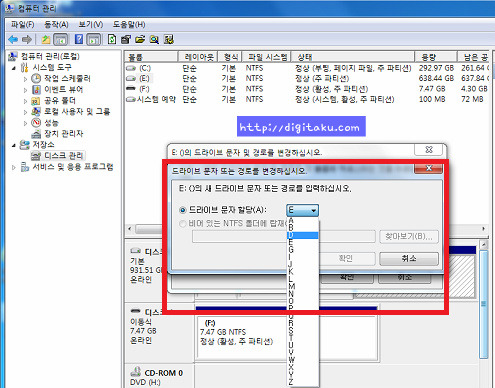Viewport: 495px width, 388px height.
Task: Click the Forward arrow toolbar icon
Action: 27,40
